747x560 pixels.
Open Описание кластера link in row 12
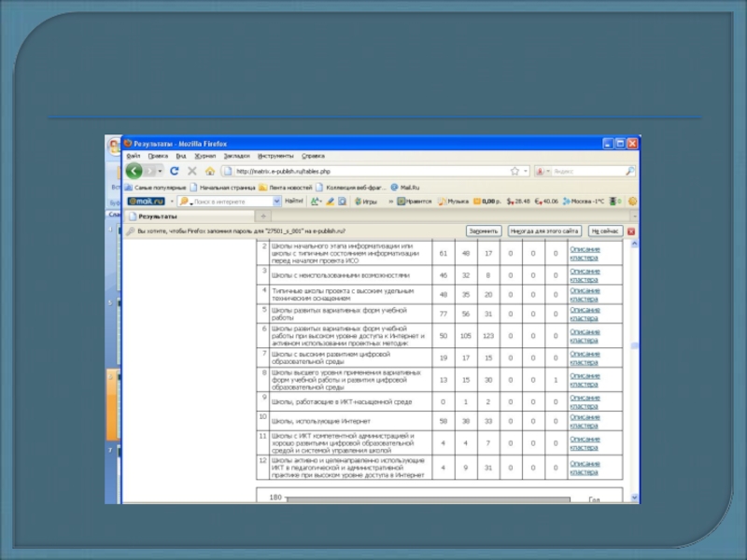[x=585, y=468]
